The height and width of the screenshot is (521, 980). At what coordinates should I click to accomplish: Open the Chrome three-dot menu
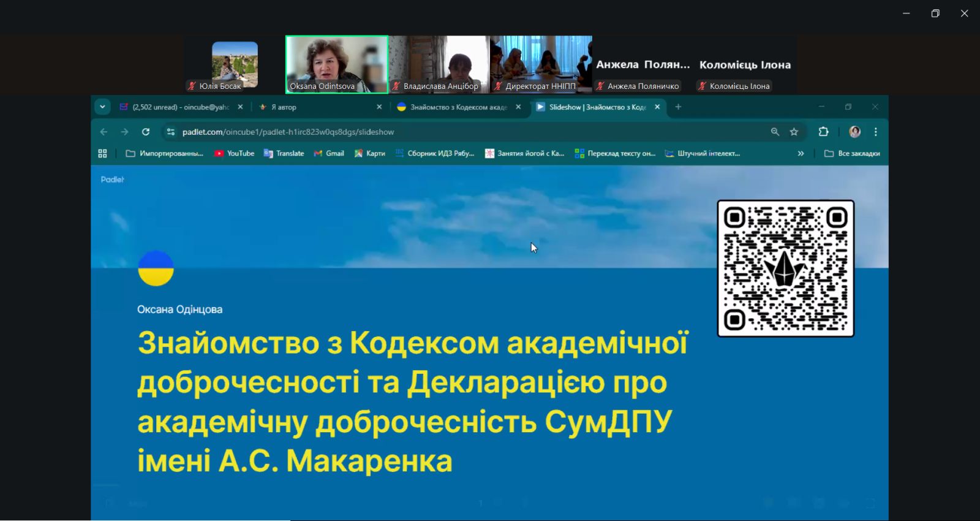(875, 132)
